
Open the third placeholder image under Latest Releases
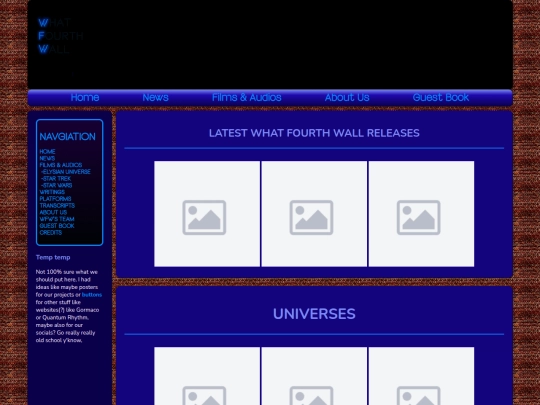(x=421, y=214)
